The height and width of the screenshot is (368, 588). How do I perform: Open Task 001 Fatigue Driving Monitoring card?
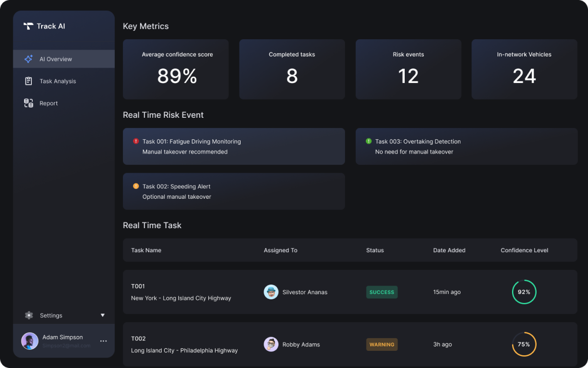pos(234,146)
